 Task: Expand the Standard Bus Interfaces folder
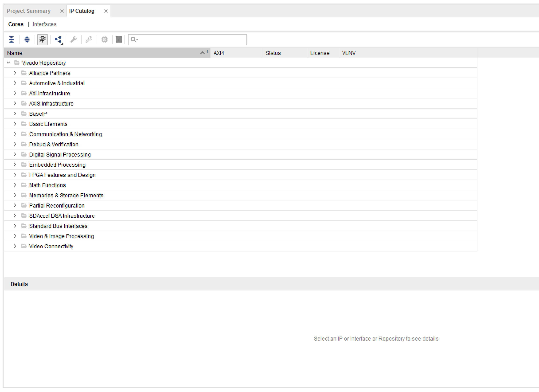(x=15, y=226)
